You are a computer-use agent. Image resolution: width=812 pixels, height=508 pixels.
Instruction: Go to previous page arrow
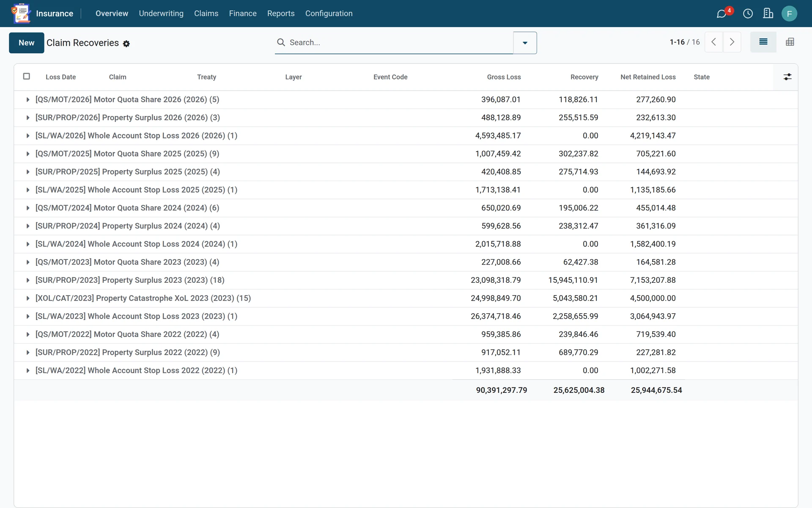(713, 42)
